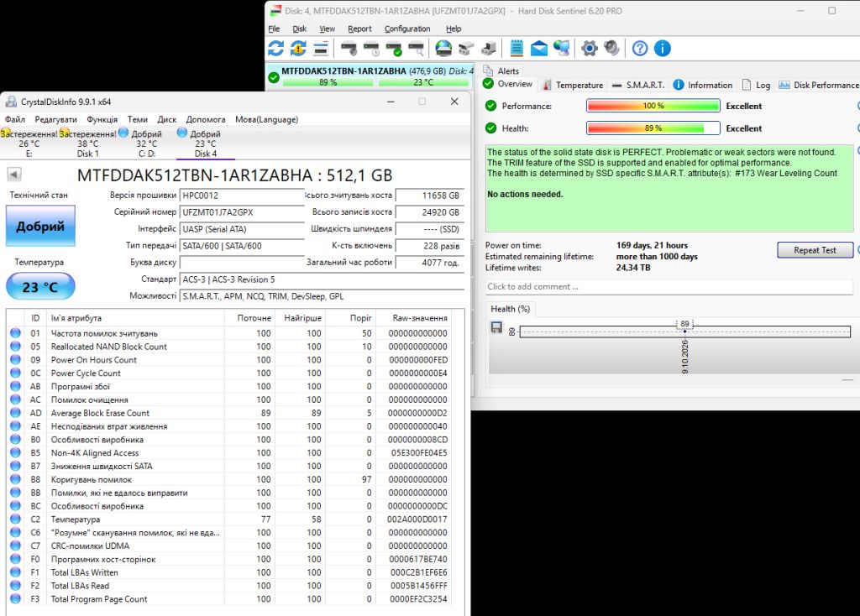Click the previous disk arrow in CrystalDiskInfo

[14, 175]
